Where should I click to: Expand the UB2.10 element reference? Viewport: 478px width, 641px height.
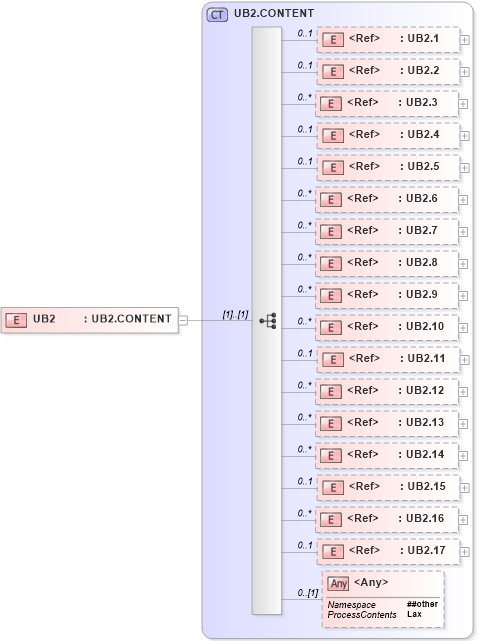pos(463,328)
